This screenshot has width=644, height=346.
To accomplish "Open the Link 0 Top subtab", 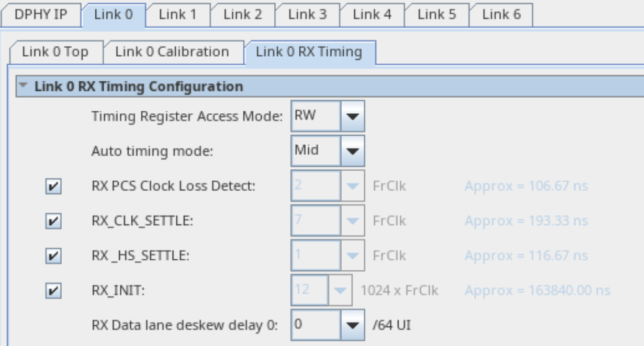I will point(55,52).
